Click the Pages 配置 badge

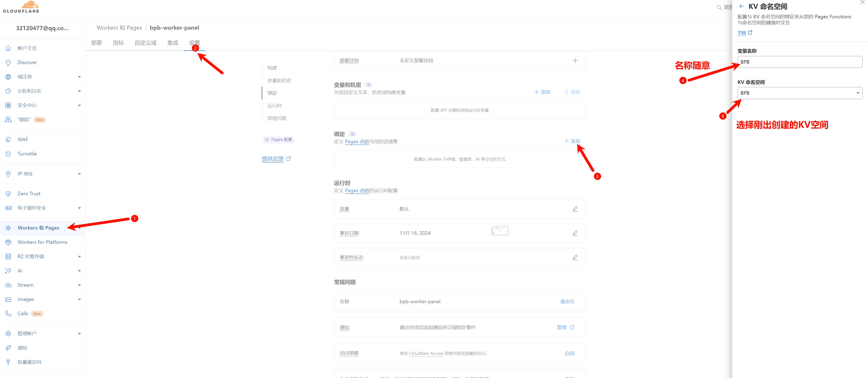278,139
